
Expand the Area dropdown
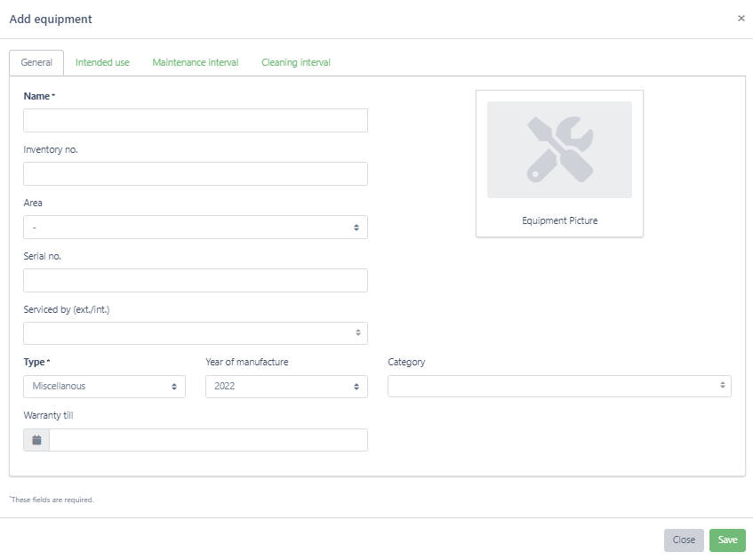coord(196,228)
